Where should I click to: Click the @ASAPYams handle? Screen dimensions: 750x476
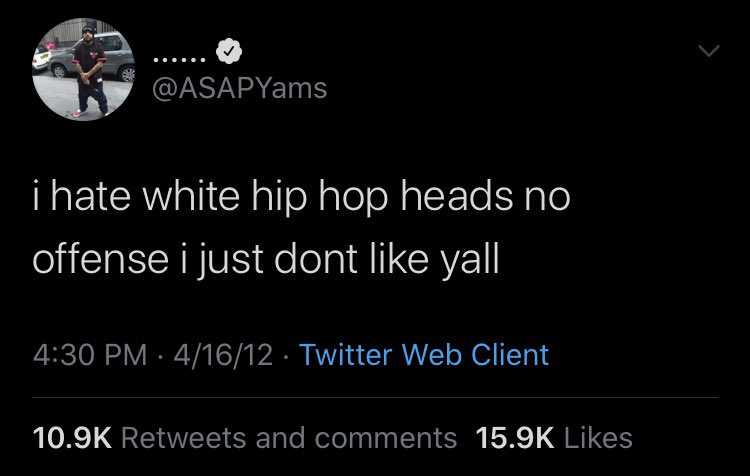pyautogui.click(x=240, y=88)
